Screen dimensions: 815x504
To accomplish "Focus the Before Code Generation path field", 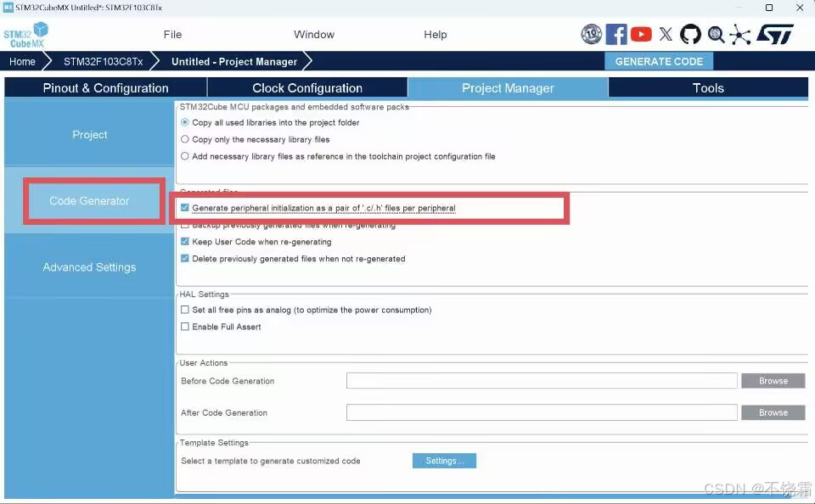I will 542,381.
